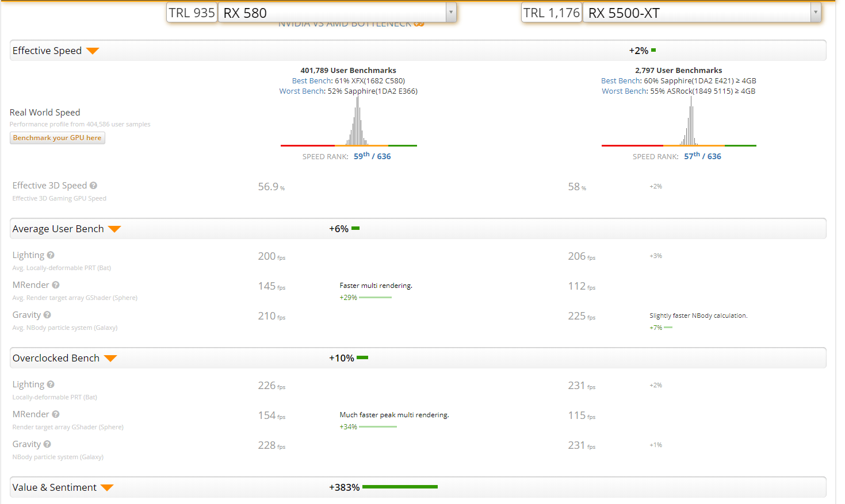Collapse the Average User Bench section arrow
Screen dimensions: 845x504
(x=114, y=229)
